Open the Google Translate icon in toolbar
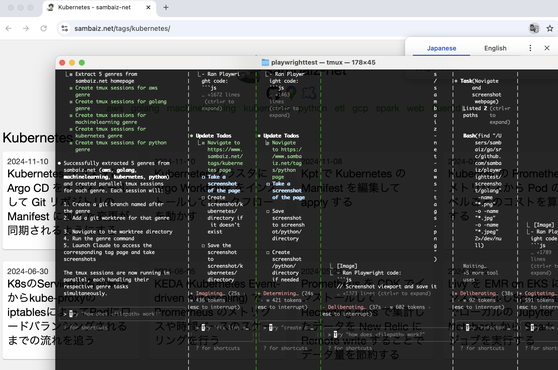 tap(534, 28)
